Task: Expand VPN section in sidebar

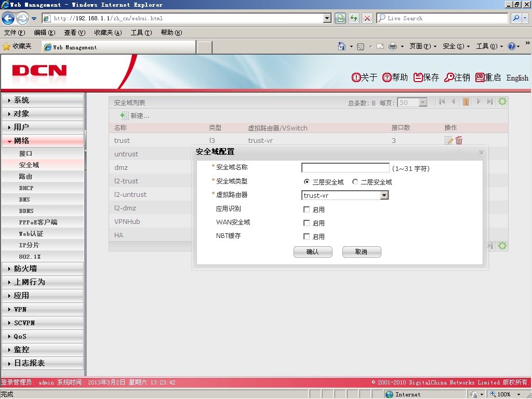Action: [x=43, y=309]
